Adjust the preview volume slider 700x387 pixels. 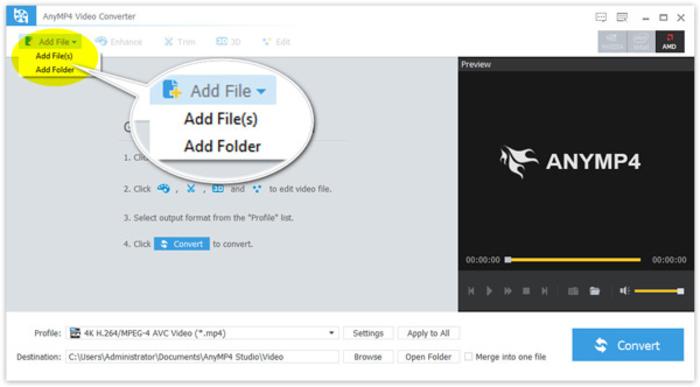point(659,291)
